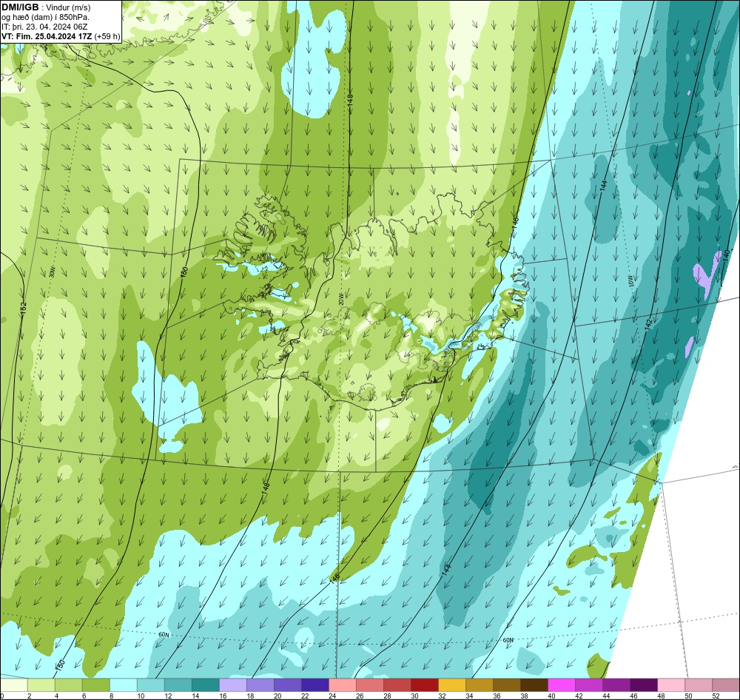Pick the 12–14 m/s teal legend swatch
740x700 pixels.
coord(178,685)
